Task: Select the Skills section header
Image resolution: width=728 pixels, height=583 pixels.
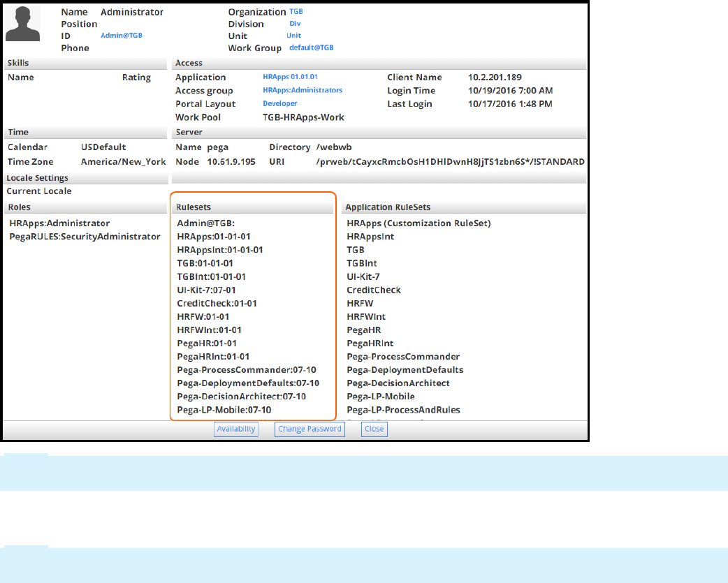Action: (85, 63)
